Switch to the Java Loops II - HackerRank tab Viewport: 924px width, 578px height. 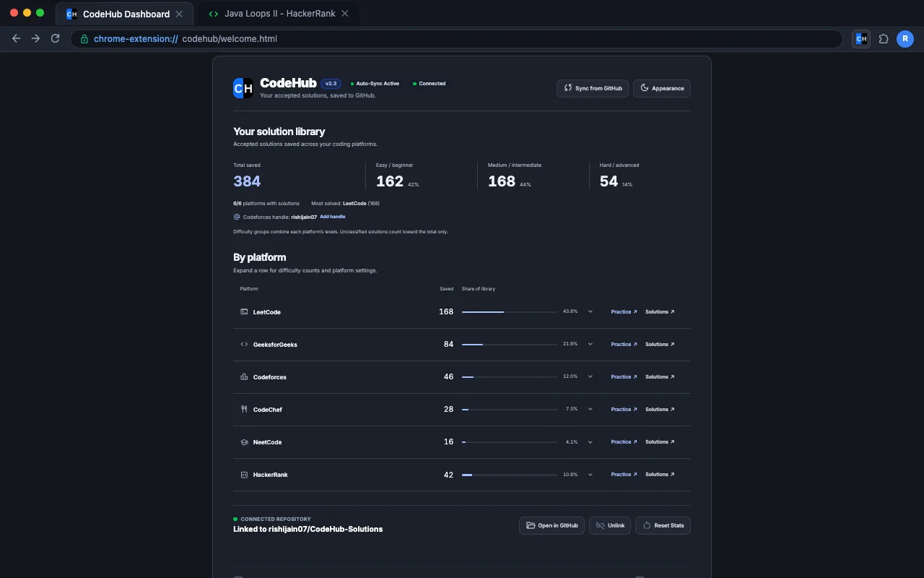pos(278,14)
